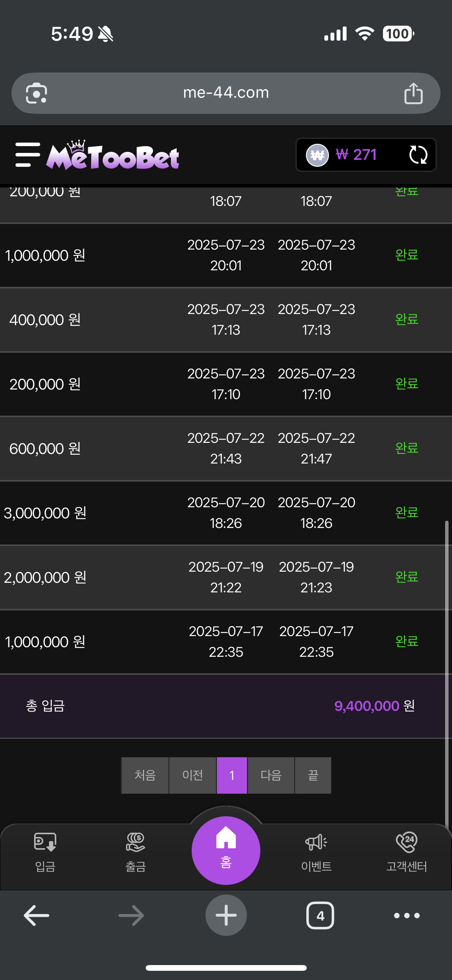The width and height of the screenshot is (452, 980).
Task: Tap the browser share icon
Action: click(x=413, y=93)
